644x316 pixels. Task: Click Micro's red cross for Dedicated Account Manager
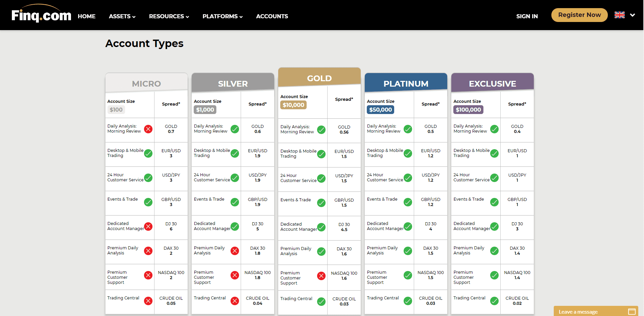click(148, 226)
